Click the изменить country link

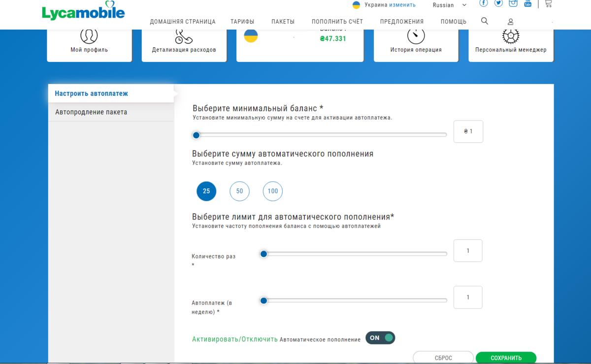[402, 5]
